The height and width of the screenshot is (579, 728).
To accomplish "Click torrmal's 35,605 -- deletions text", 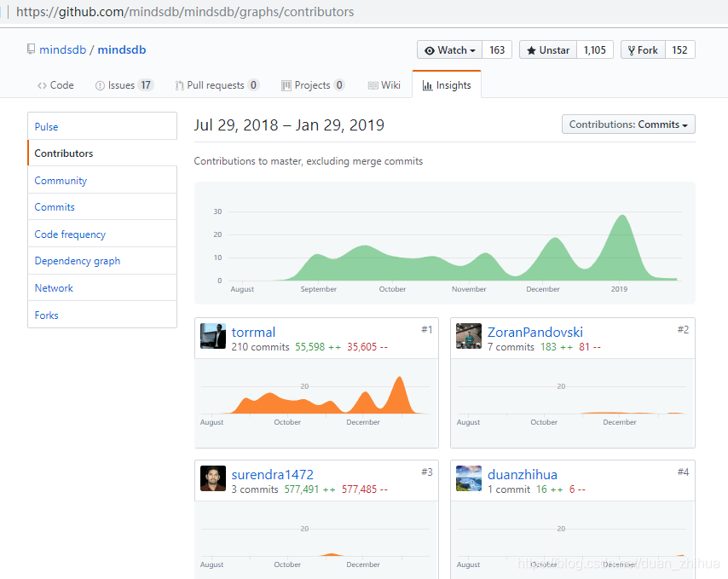I will pos(367,347).
